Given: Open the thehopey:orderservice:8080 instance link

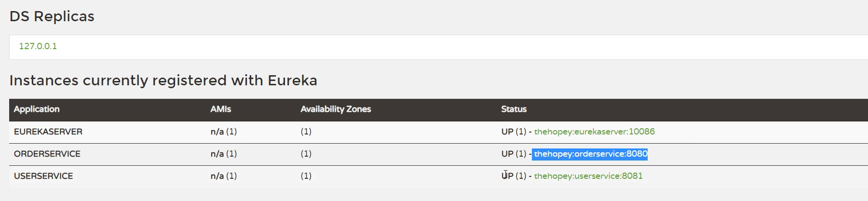Looking at the screenshot, I should [591, 154].
